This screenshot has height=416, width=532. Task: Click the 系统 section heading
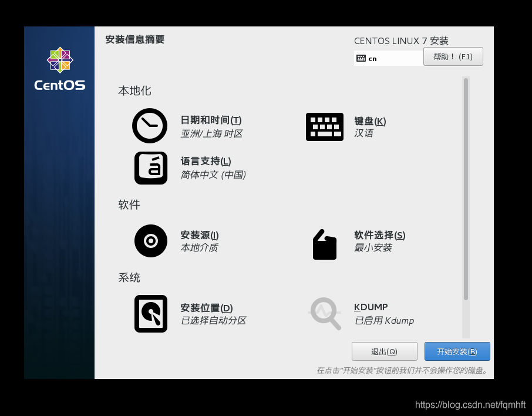pos(129,278)
